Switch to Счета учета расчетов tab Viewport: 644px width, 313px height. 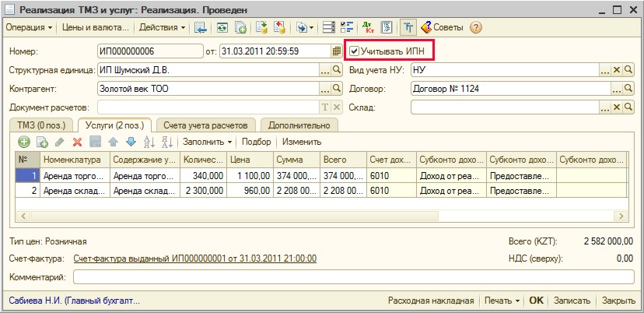tap(206, 125)
